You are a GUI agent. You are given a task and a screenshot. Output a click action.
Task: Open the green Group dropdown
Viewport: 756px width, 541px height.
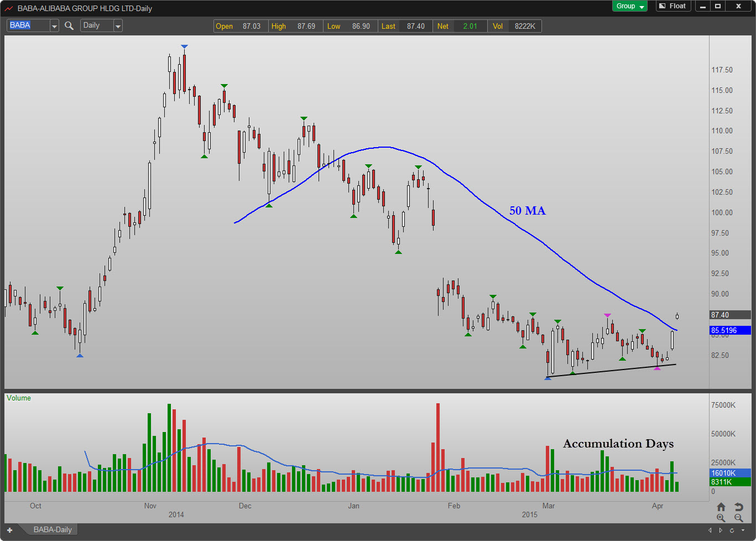coord(629,6)
